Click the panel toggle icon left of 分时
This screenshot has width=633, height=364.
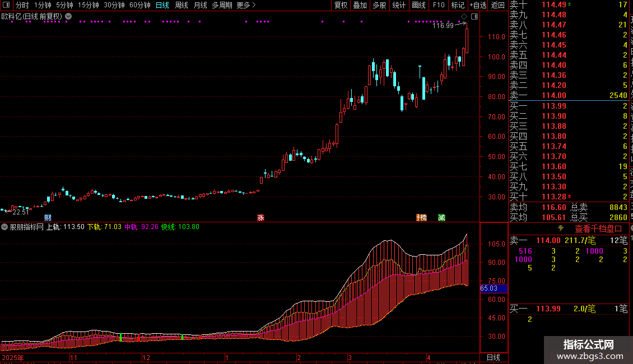(x=5, y=5)
